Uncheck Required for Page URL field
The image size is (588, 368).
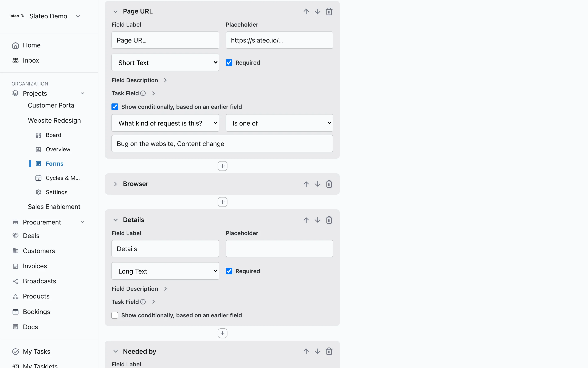(x=229, y=63)
